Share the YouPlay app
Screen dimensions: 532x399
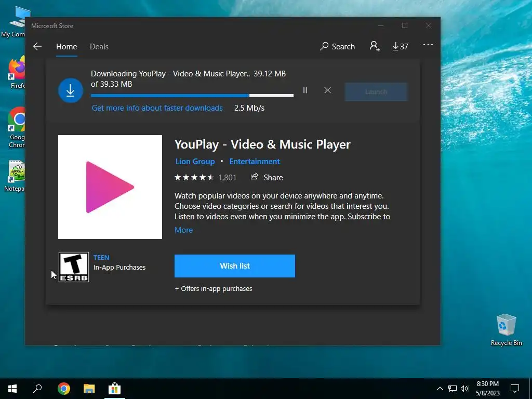tap(267, 177)
